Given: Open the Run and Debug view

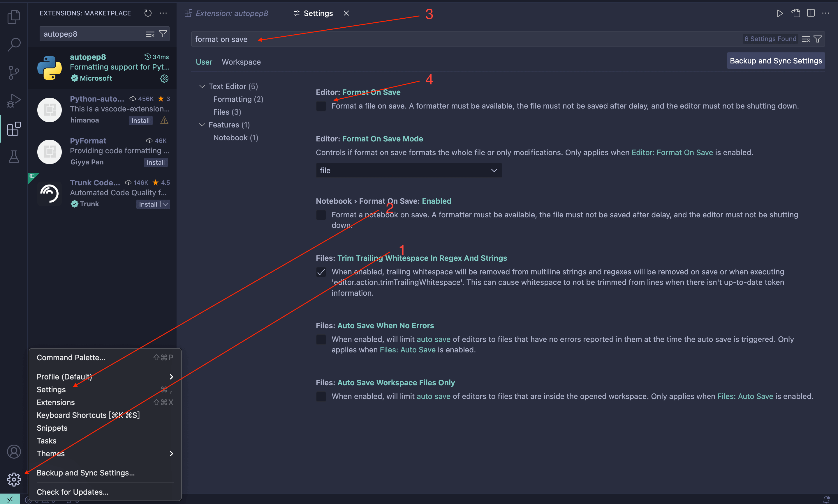Looking at the screenshot, I should point(14,100).
